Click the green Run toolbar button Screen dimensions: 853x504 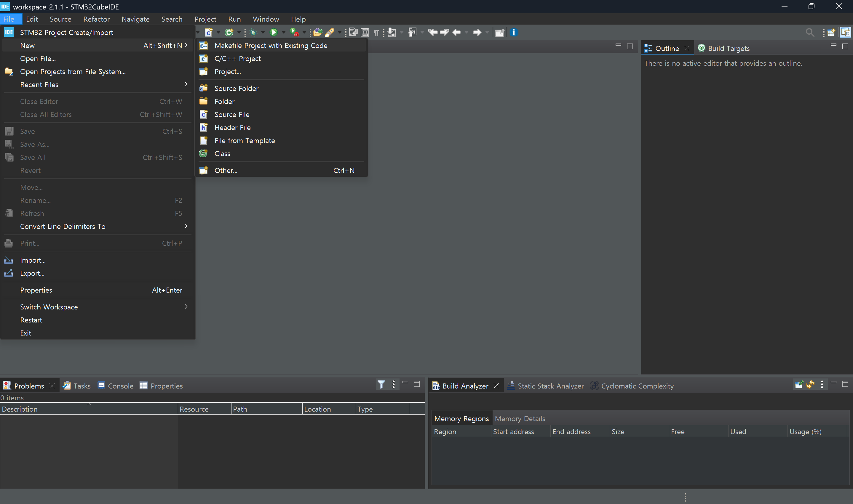coord(274,32)
